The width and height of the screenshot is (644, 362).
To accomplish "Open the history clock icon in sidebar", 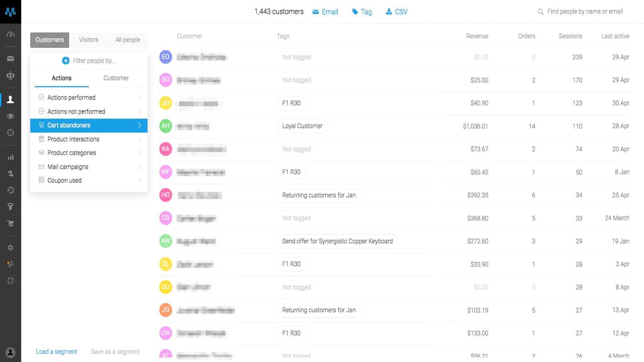I will [x=10, y=190].
